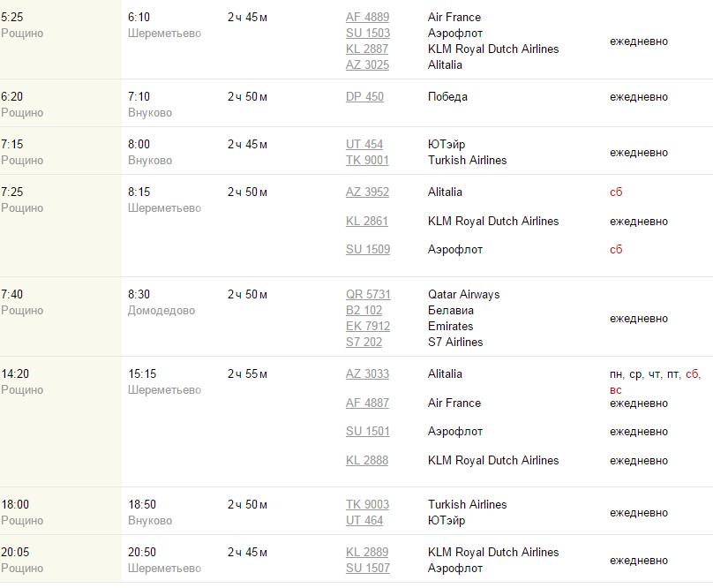Open Turkish Airlines flight TK 9001
The width and height of the screenshot is (713, 588).
pos(367,161)
